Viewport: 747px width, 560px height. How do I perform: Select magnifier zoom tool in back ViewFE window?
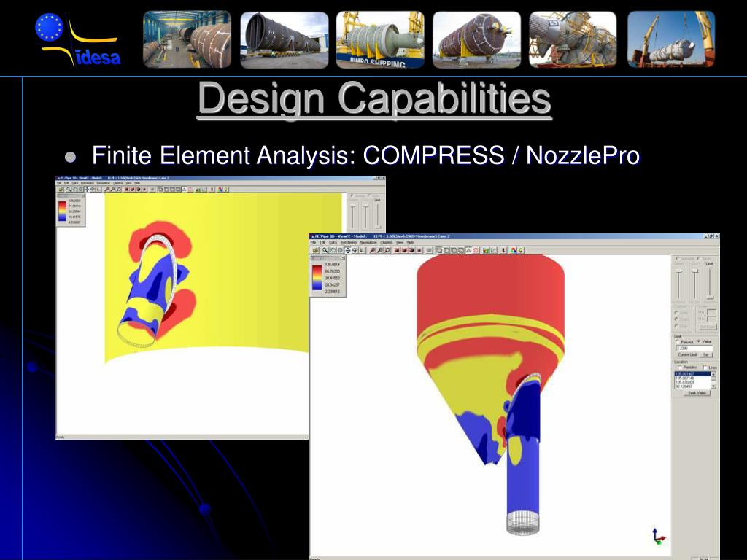[x=69, y=189]
